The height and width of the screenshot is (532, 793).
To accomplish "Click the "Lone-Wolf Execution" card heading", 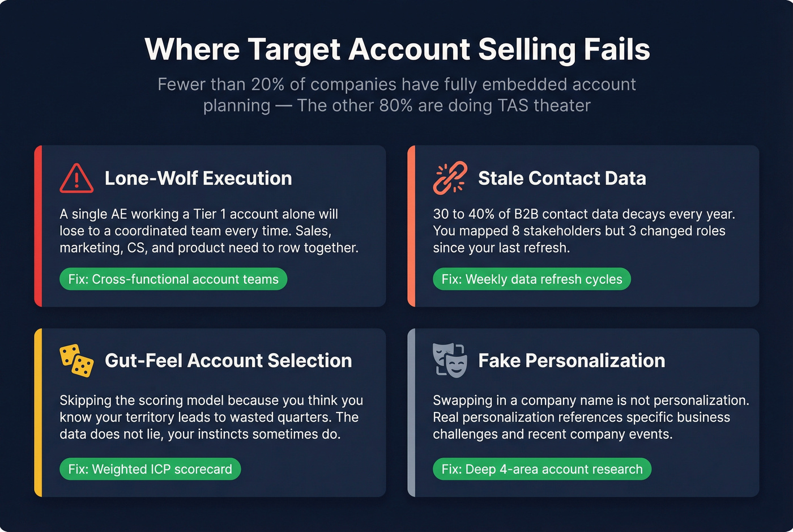I will pos(198,178).
